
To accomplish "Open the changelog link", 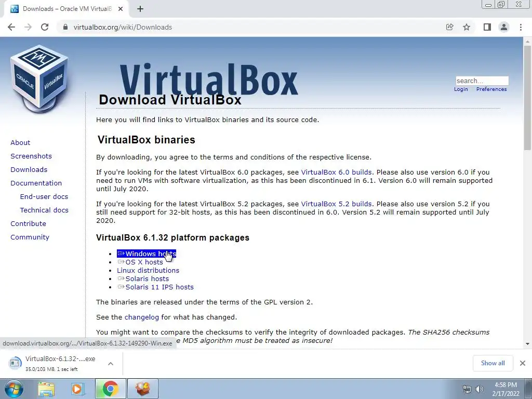I will (x=141, y=317).
